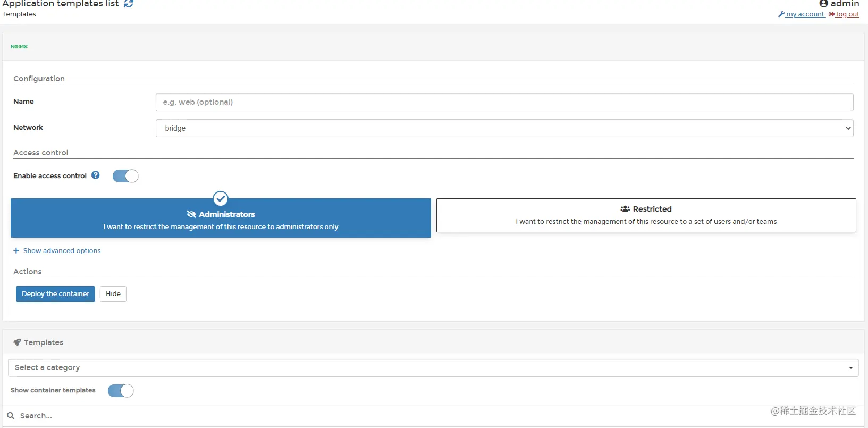The height and width of the screenshot is (428, 868).
Task: Click the NGINX template logo
Action: (x=19, y=47)
